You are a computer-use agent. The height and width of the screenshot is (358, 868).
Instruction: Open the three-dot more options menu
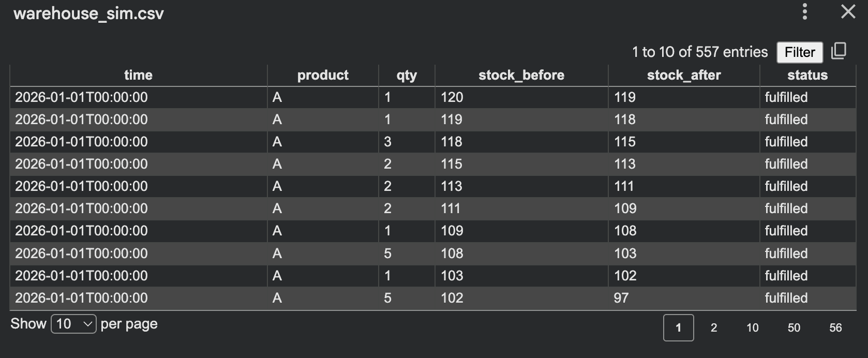pos(804,11)
